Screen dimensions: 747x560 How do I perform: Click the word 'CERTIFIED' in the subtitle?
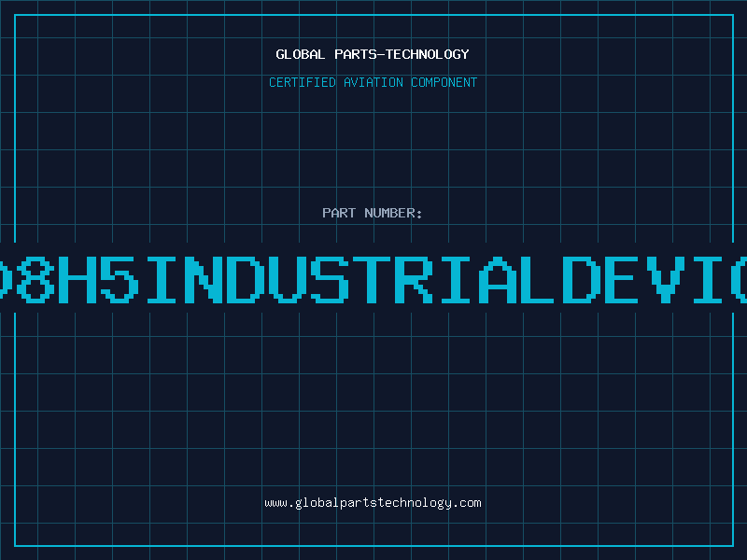[303, 82]
